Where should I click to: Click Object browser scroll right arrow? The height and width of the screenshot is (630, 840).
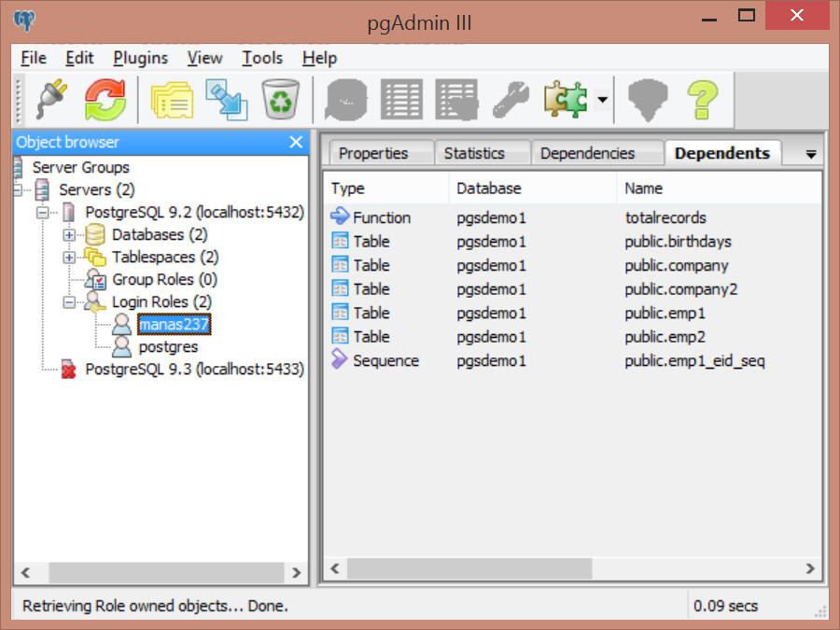click(x=296, y=573)
